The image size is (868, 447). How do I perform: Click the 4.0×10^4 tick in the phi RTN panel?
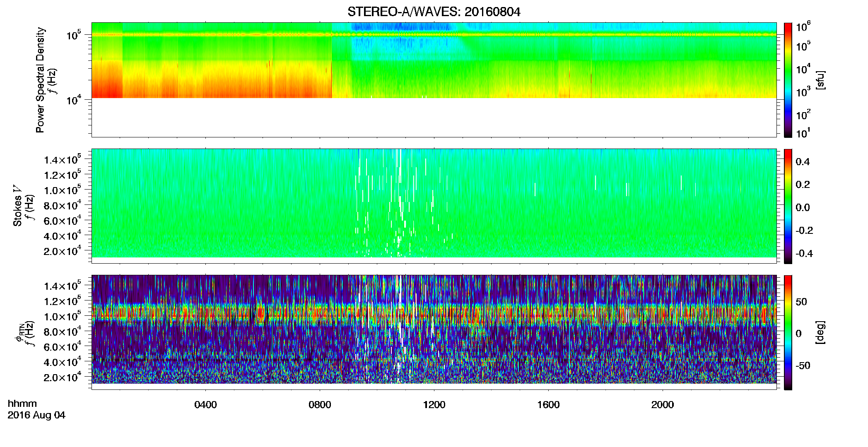tap(62, 362)
